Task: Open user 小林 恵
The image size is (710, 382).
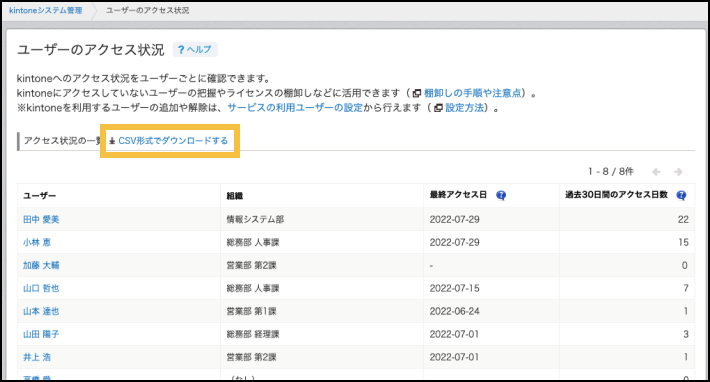Action: (x=37, y=243)
